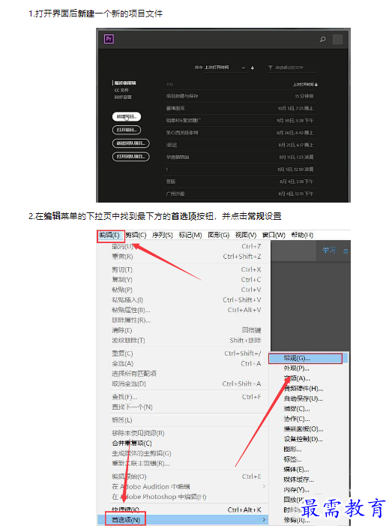
Task: Open recent project dated 9月30日 3:28
Action: 240,121
